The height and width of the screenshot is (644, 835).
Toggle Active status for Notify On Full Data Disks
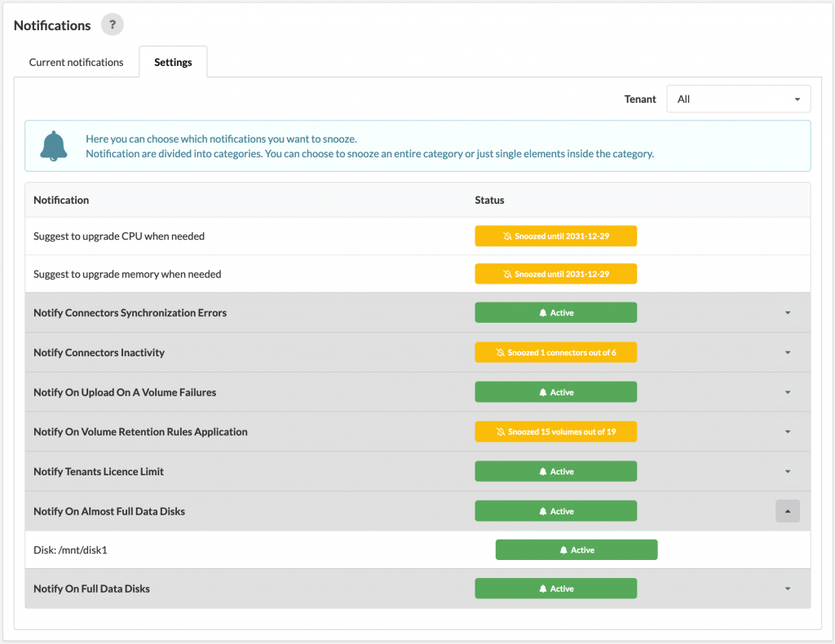[555, 589]
